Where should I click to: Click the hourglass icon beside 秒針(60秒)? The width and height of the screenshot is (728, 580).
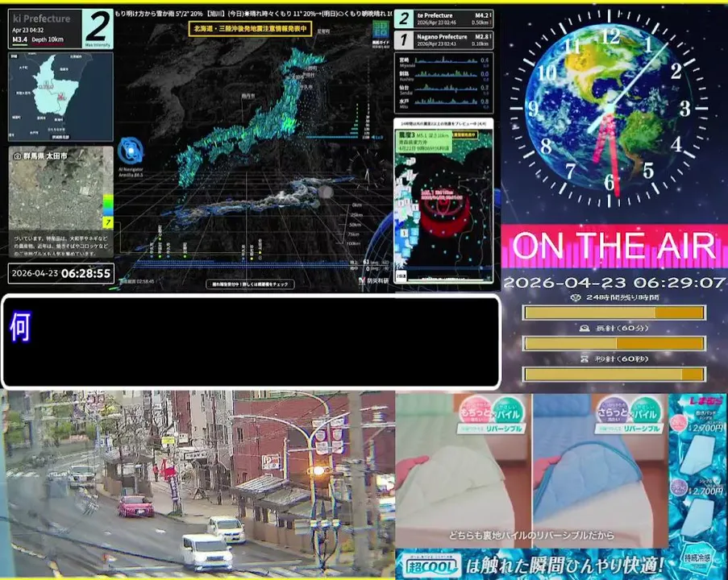584,358
